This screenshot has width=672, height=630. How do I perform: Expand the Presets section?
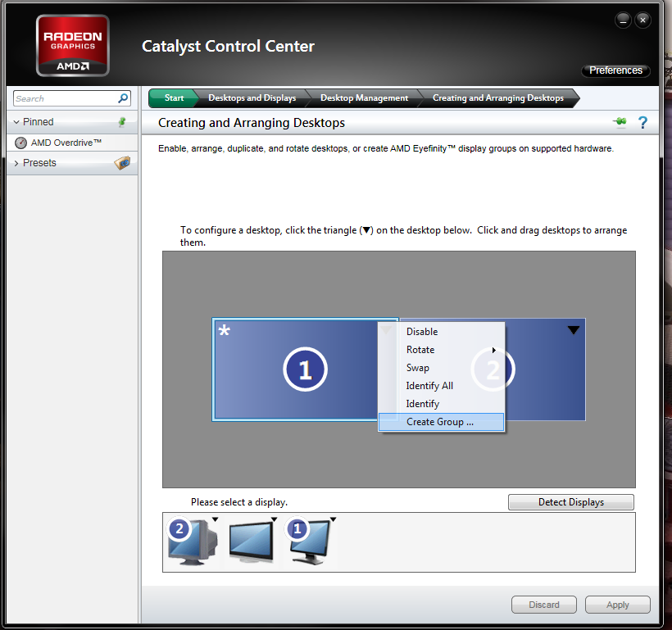click(16, 163)
